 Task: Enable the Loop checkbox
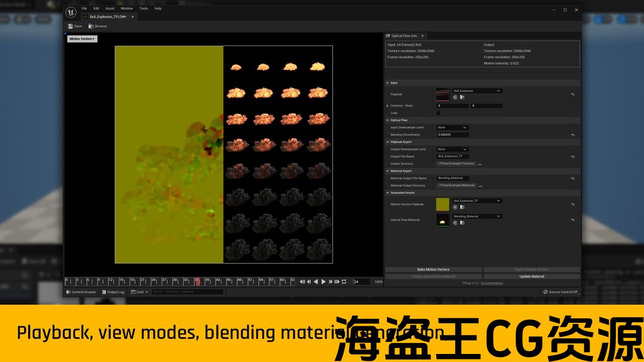click(438, 113)
